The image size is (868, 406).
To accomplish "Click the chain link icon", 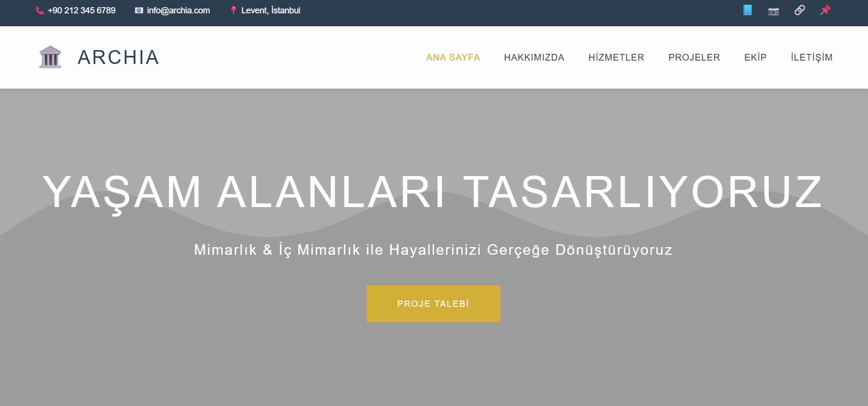I will point(800,10).
